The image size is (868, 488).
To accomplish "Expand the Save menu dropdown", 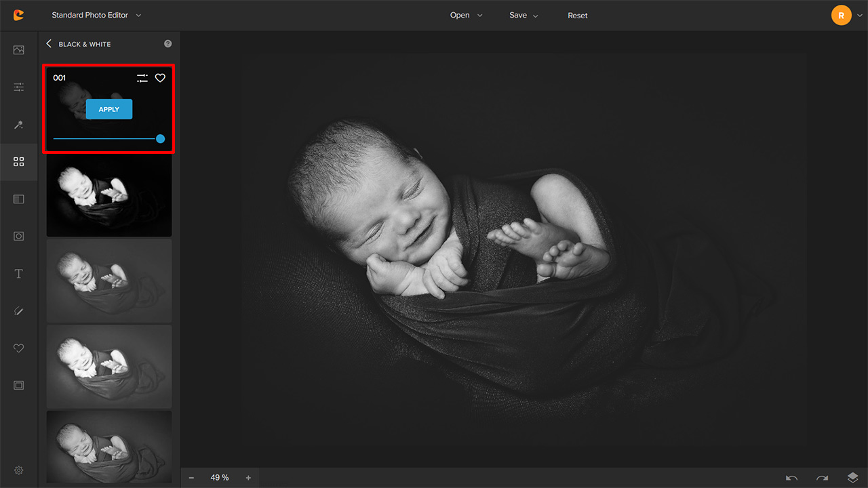I will (x=524, y=15).
